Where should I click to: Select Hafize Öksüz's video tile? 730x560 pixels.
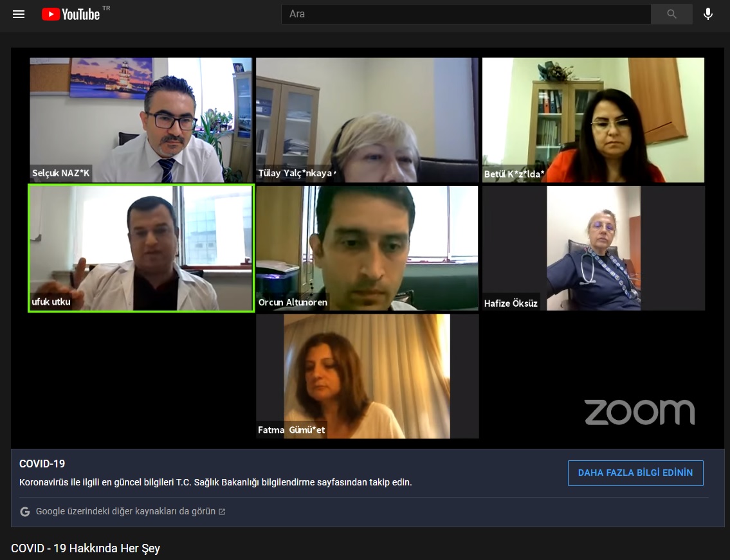pos(593,248)
